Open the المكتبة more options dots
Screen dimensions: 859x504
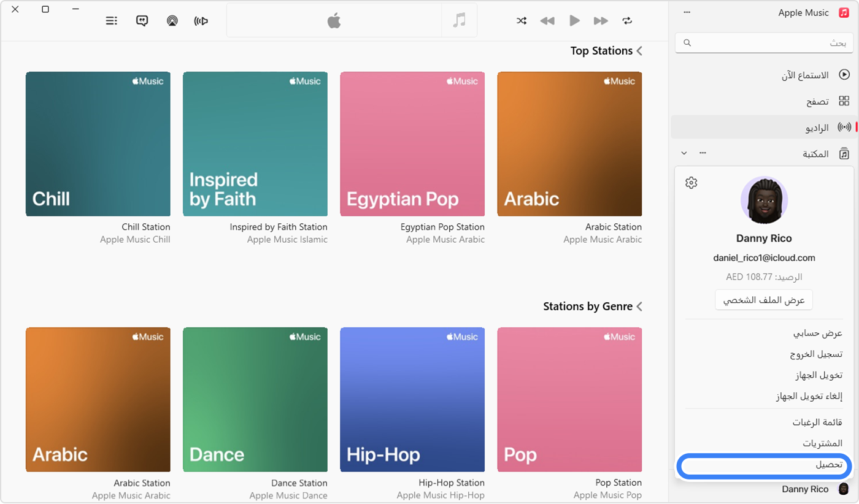point(703,153)
